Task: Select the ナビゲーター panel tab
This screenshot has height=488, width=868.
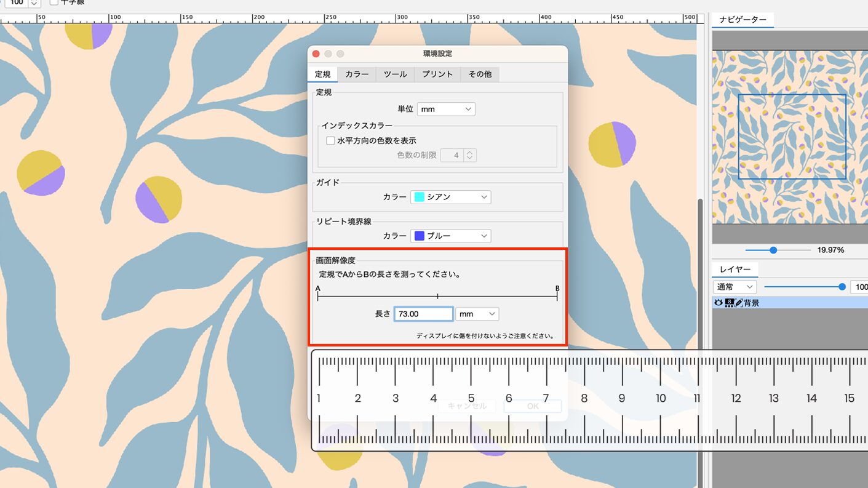Action: (743, 20)
